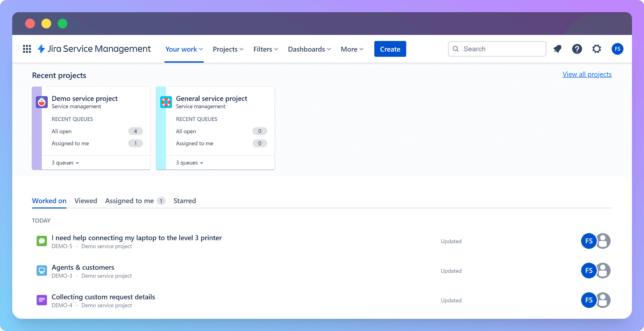Click the Create button
644x331 pixels.
pos(390,49)
